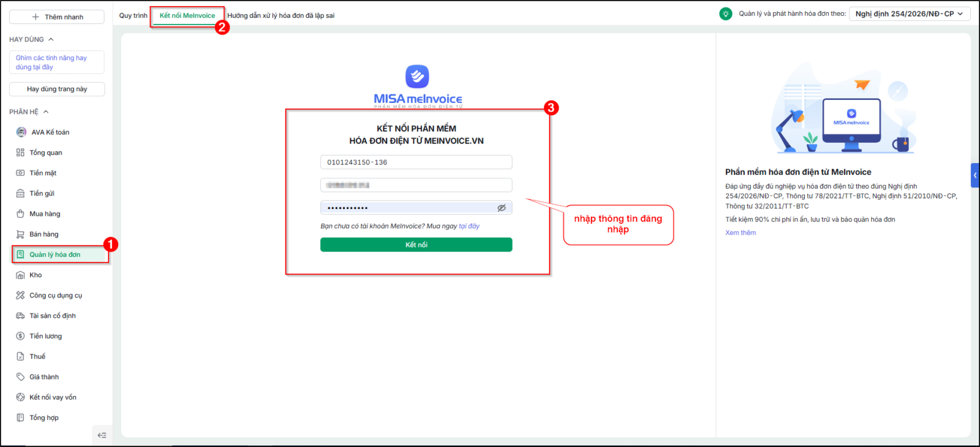Click the plus icon in Thêm nhanh
This screenshot has height=447, width=980.
click(x=36, y=17)
